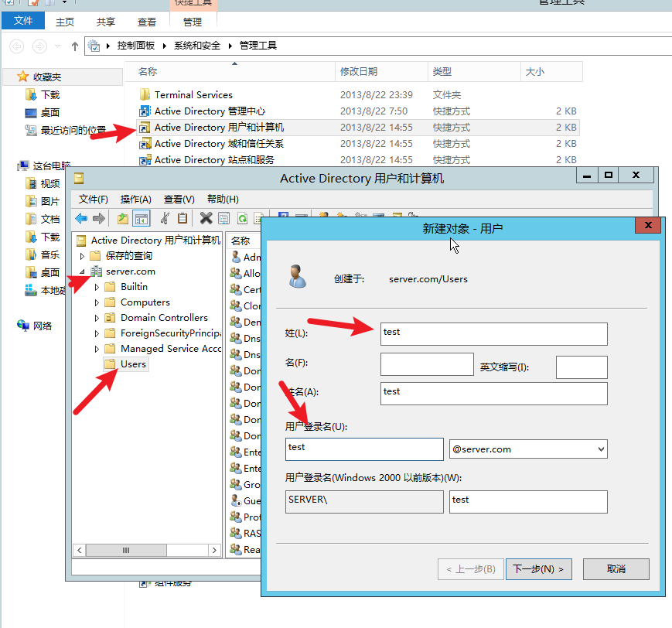Switch to 管理 ribbon tab
Image resolution: width=672 pixels, height=628 pixels.
193,22
